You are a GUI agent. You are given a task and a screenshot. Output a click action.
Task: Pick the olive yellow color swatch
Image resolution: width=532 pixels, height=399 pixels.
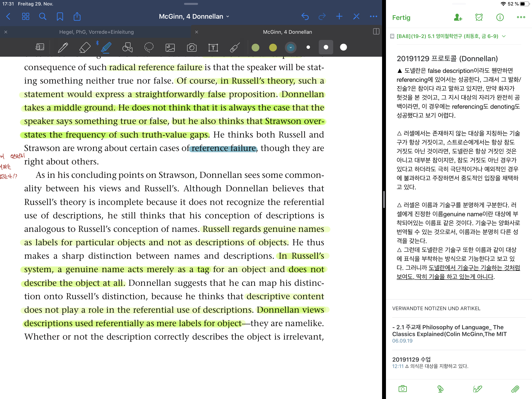(x=273, y=47)
